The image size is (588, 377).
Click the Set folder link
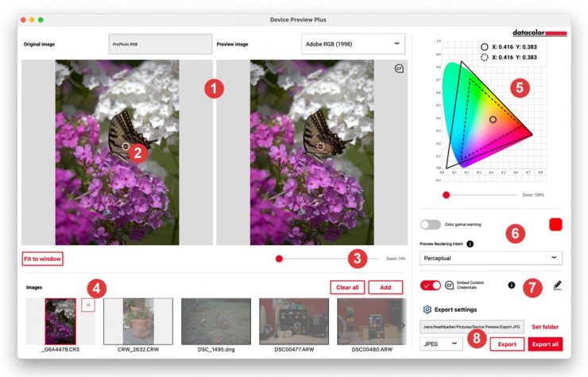pyautogui.click(x=545, y=326)
